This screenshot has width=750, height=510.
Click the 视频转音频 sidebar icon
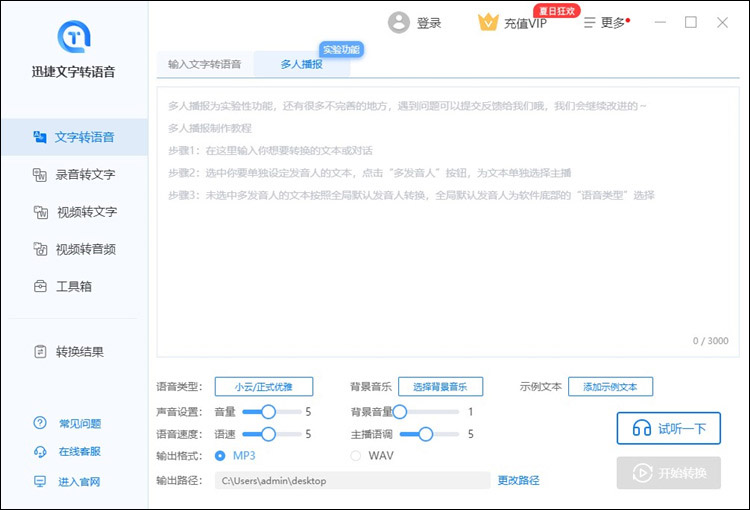click(x=40, y=249)
